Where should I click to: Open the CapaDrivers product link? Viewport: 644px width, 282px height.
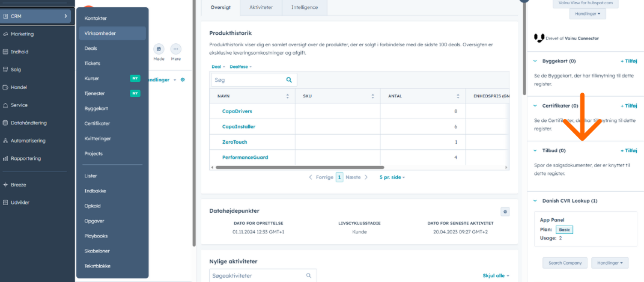pos(237,111)
